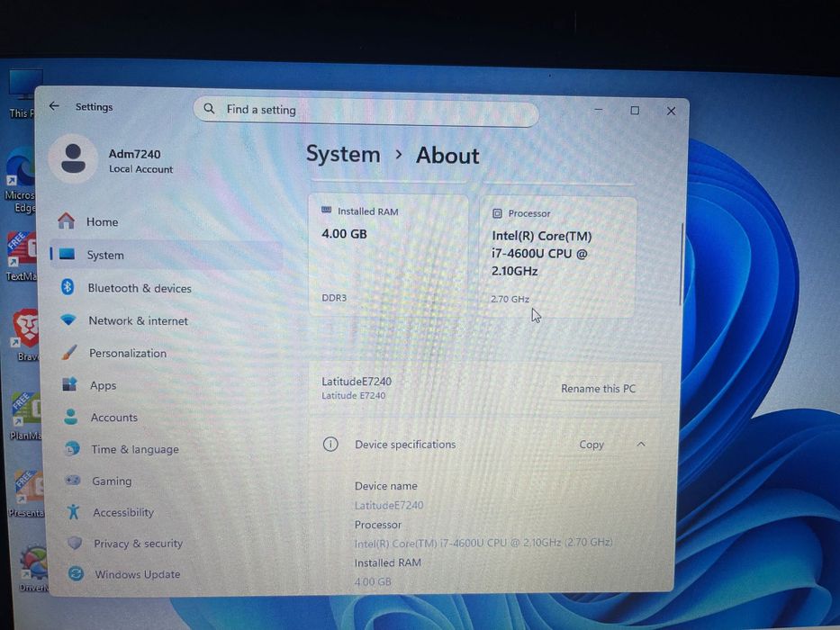Open This PC desktop icon

[x=23, y=94]
